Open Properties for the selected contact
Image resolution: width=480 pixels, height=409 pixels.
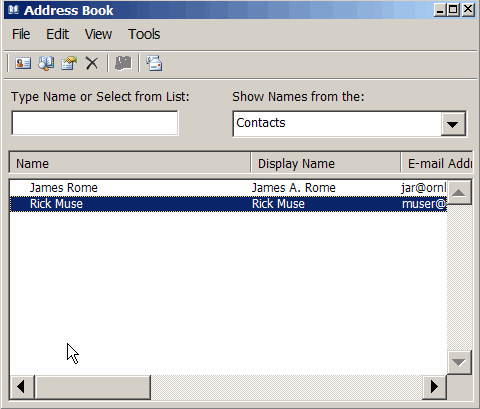click(69, 63)
